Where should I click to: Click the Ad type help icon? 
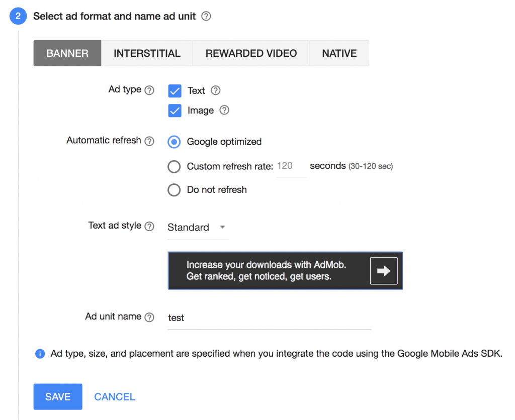click(149, 90)
